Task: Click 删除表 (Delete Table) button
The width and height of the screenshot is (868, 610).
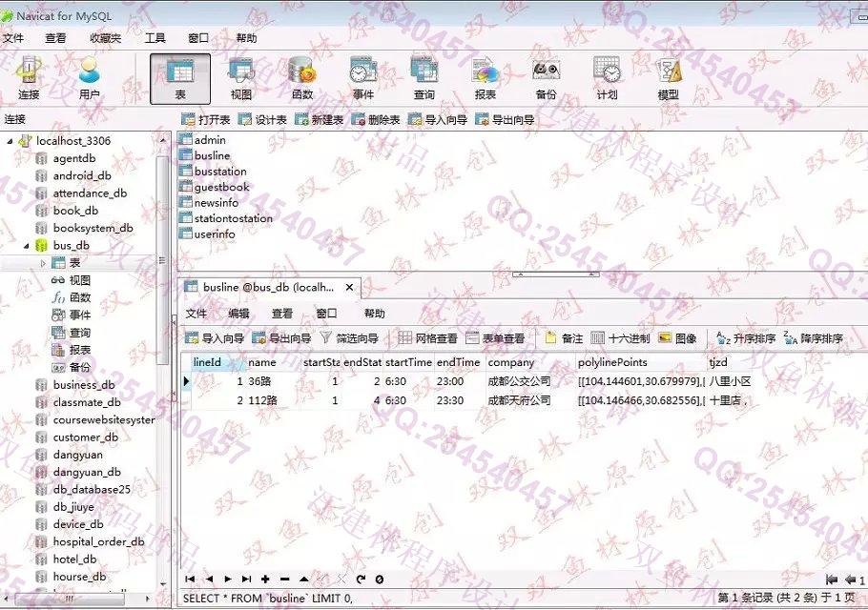Action: (375, 119)
